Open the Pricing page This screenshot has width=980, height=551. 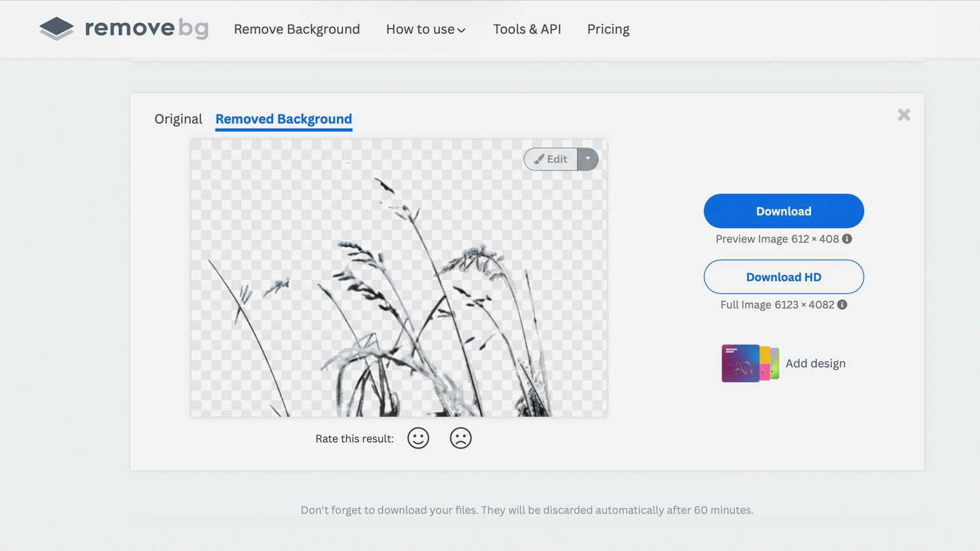pyautogui.click(x=608, y=29)
